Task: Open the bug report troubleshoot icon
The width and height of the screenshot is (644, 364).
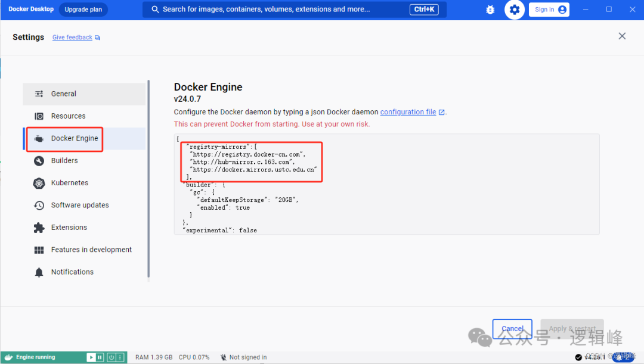Action: pyautogui.click(x=490, y=10)
